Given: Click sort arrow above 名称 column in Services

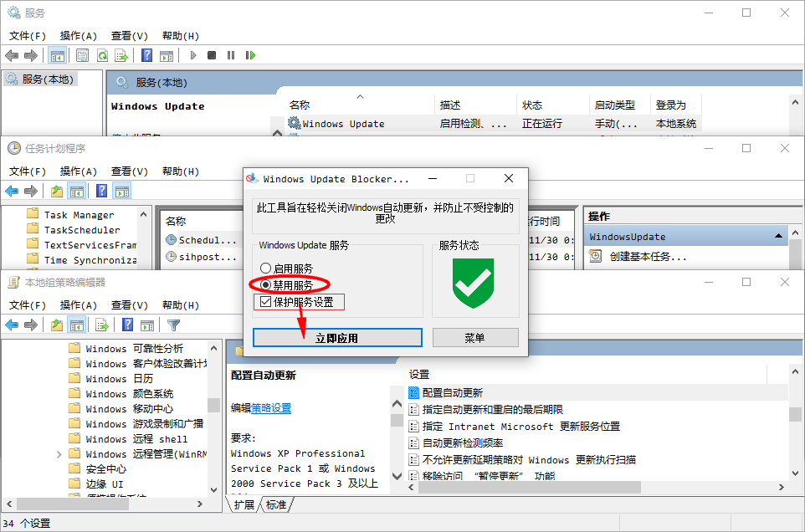Looking at the screenshot, I should tap(361, 96).
